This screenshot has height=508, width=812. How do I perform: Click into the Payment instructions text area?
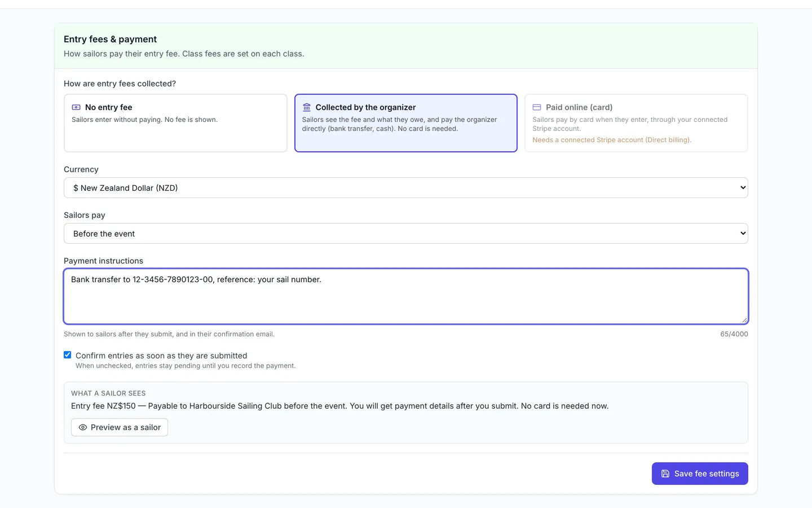coord(406,296)
